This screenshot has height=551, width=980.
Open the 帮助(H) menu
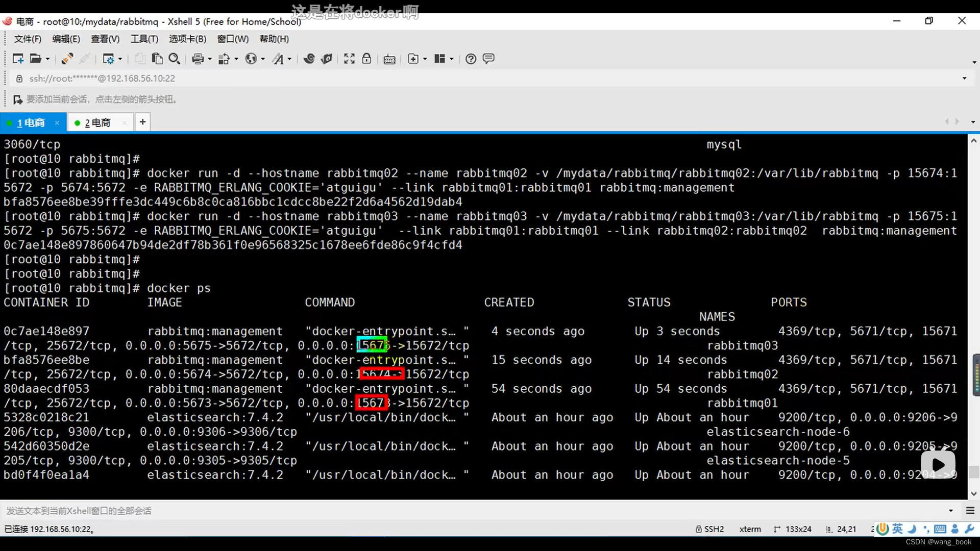tap(274, 39)
